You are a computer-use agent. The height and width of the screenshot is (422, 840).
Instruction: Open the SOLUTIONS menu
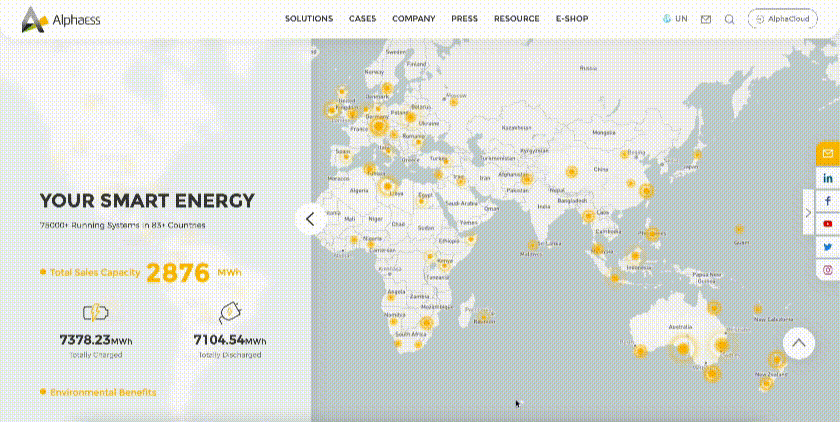[x=309, y=19]
